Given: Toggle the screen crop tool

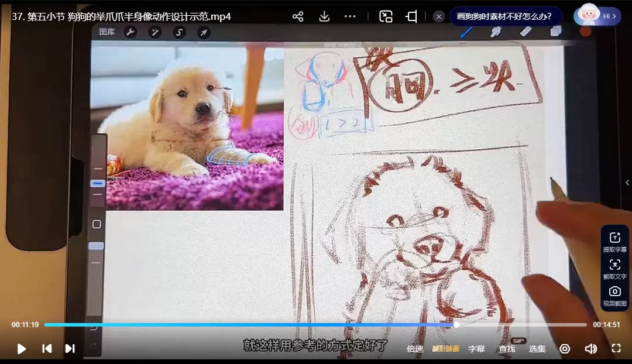Looking at the screenshot, I should click(x=411, y=16).
